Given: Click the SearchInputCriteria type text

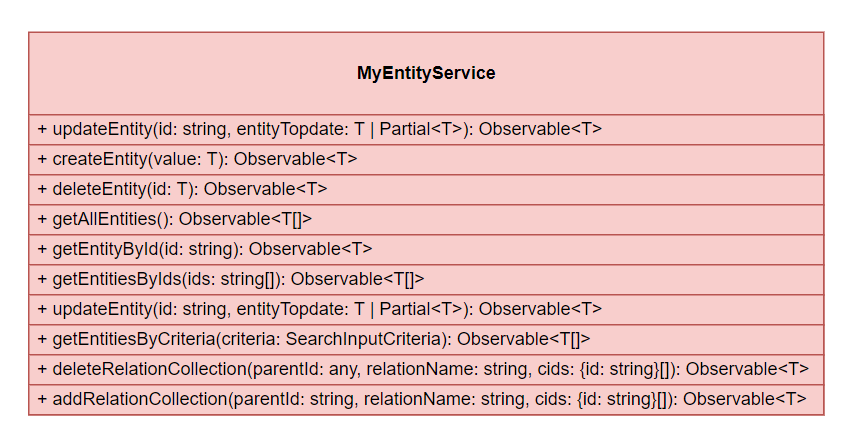Looking at the screenshot, I should pos(363,339).
